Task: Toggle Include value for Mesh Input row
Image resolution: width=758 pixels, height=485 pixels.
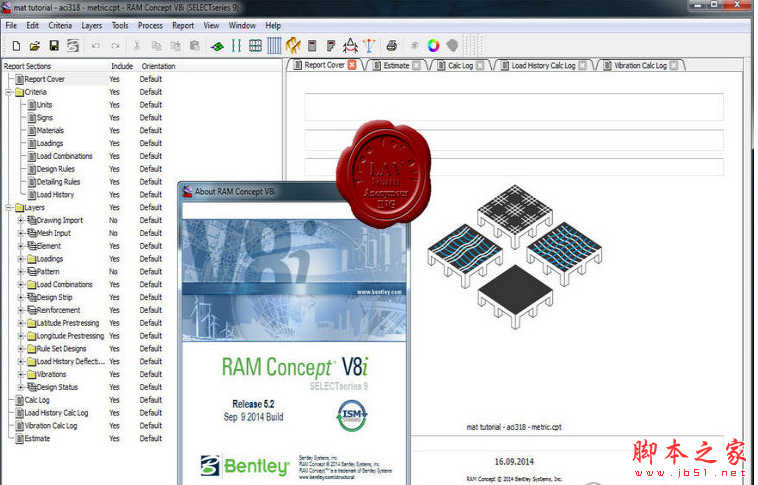Action: click(x=115, y=233)
